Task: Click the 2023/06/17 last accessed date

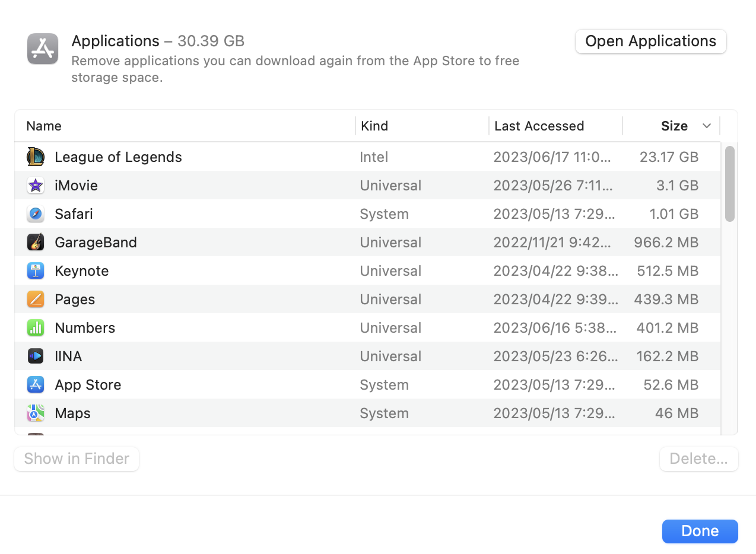Action: 552,157
